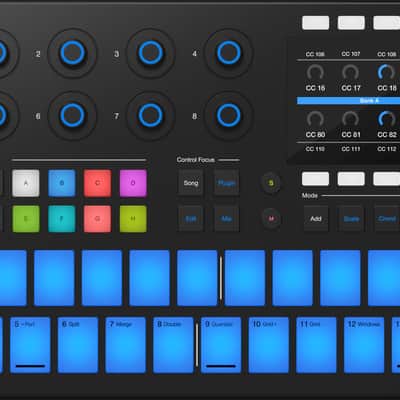
Task: Click the CC 80 dial in display
Action: [x=315, y=119]
